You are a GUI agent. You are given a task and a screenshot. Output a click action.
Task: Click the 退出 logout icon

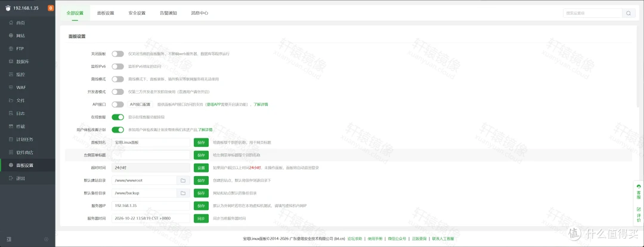[x=11, y=178]
